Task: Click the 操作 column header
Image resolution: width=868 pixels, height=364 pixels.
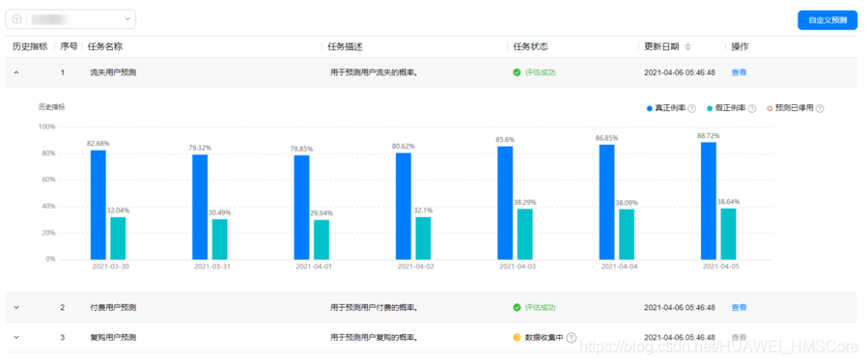Action: (x=740, y=47)
